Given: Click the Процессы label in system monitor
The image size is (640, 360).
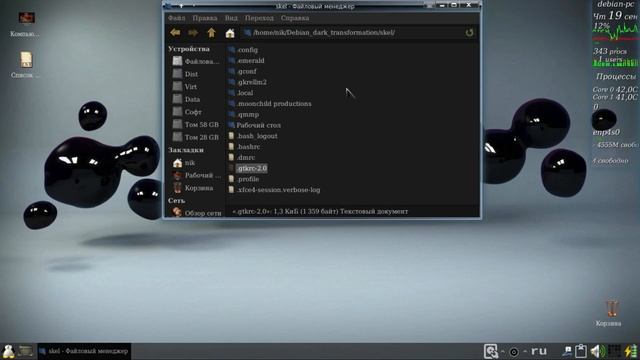Looking at the screenshot, I should (616, 76).
